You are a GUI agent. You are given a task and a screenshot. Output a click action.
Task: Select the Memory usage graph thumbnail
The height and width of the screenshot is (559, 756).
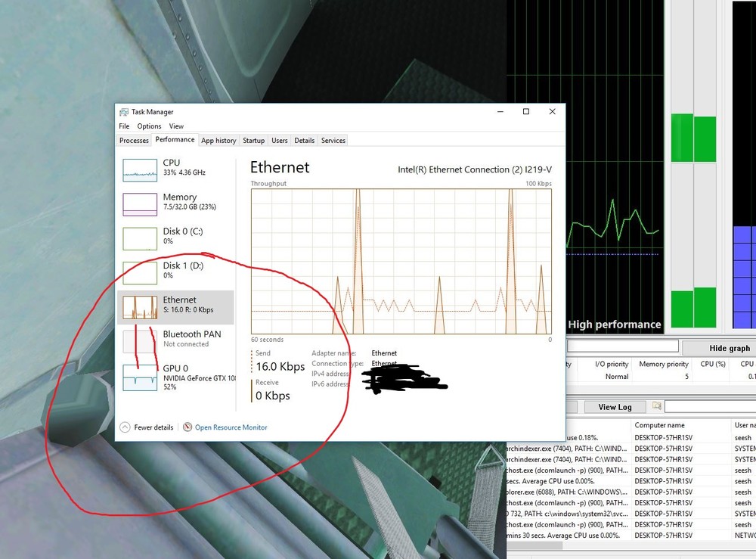click(140, 203)
